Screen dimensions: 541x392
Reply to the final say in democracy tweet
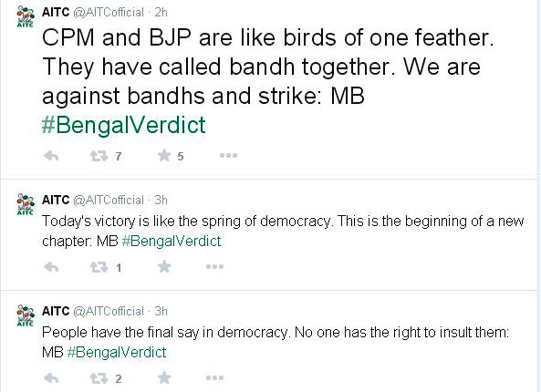click(x=51, y=378)
